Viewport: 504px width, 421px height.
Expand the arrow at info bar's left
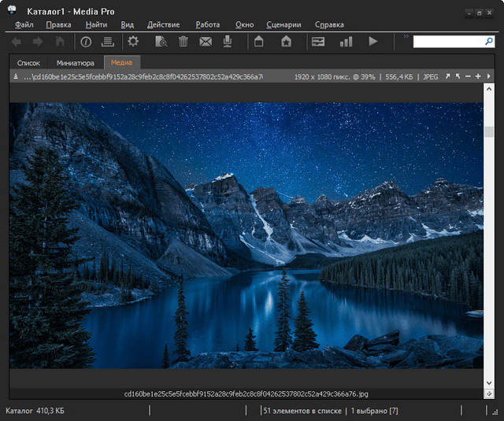click(16, 76)
